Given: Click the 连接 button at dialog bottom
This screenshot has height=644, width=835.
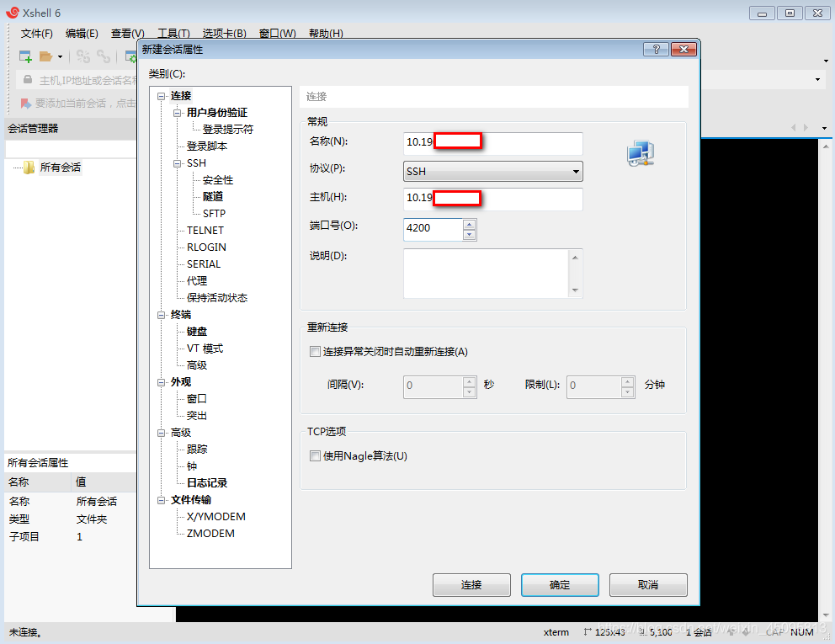Looking at the screenshot, I should tap(471, 585).
